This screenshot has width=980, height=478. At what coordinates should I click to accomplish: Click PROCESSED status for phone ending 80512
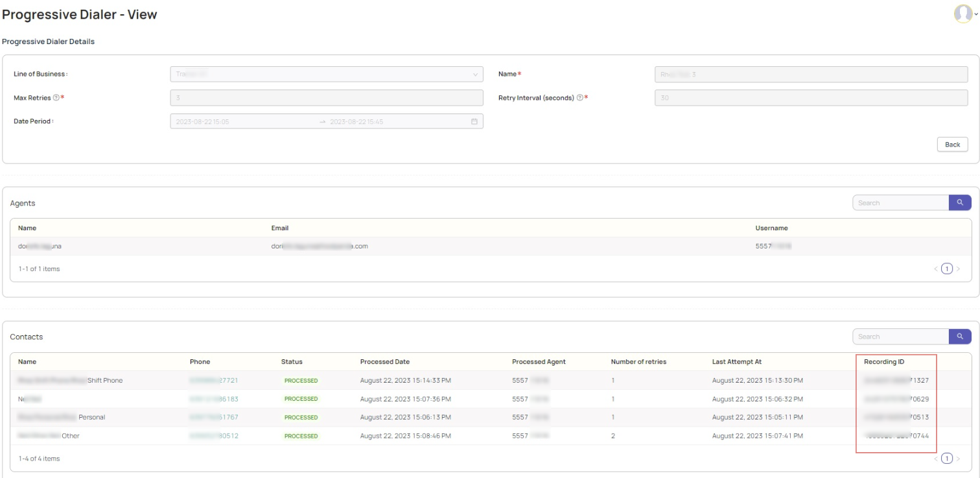tap(301, 436)
